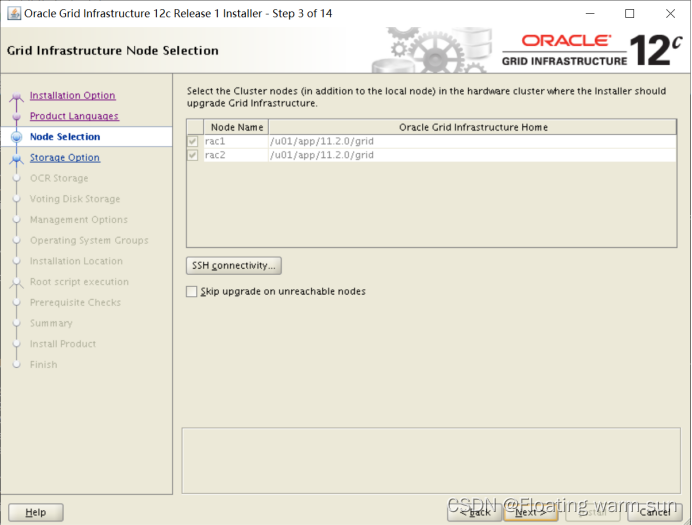This screenshot has height=525, width=692.
Task: Click the Finish step label
Action: pyautogui.click(x=44, y=365)
